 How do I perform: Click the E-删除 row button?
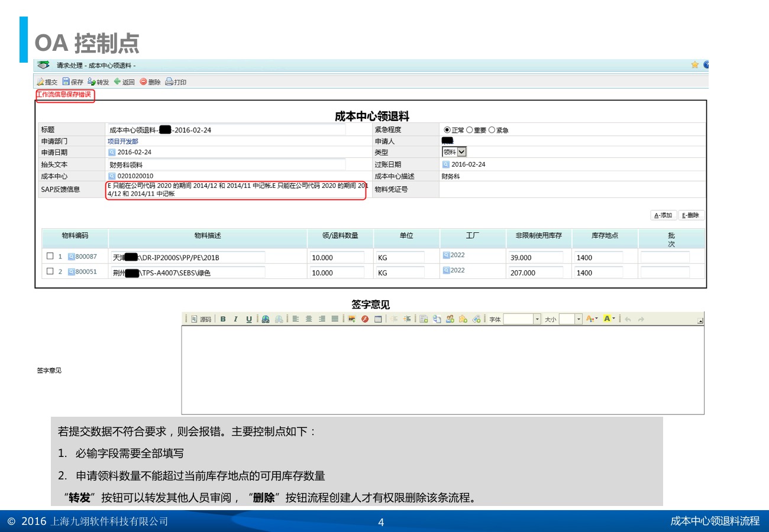pyautogui.click(x=691, y=216)
